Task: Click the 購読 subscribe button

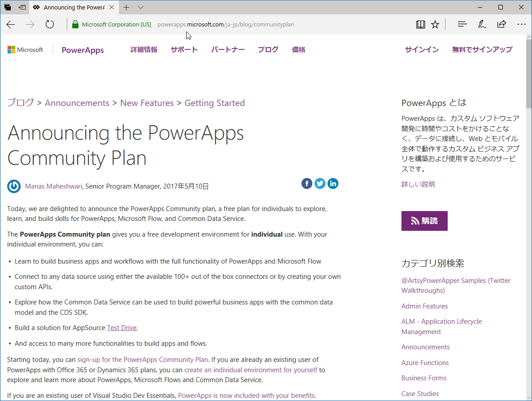Action: (x=424, y=220)
